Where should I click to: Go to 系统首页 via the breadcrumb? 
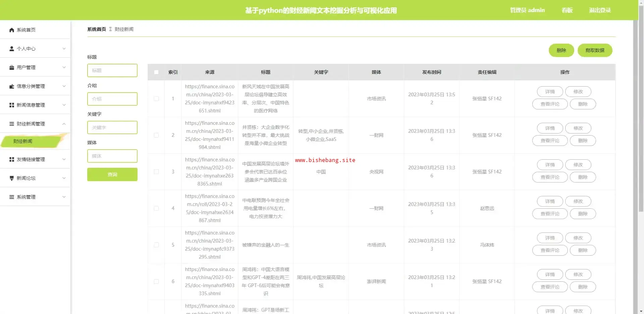pyautogui.click(x=97, y=29)
